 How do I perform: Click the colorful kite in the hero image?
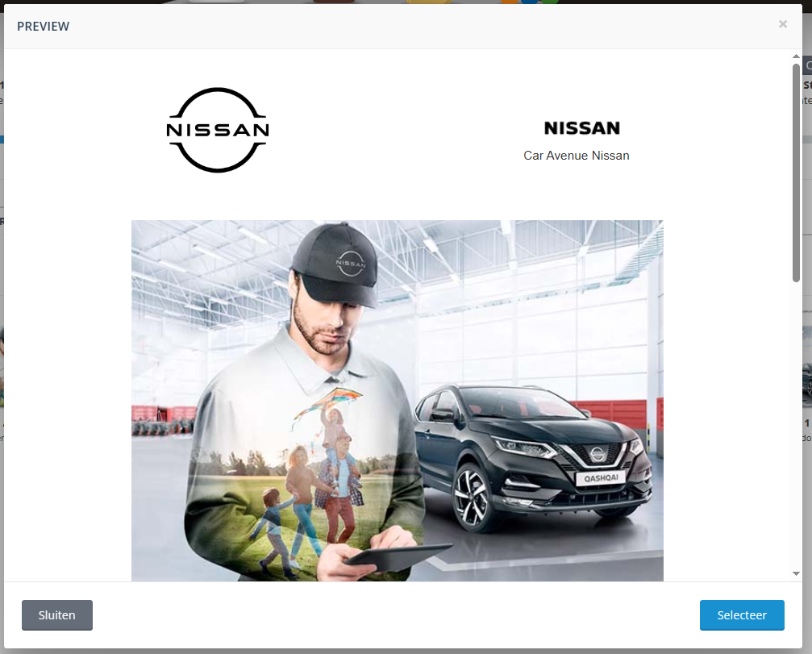(327, 406)
